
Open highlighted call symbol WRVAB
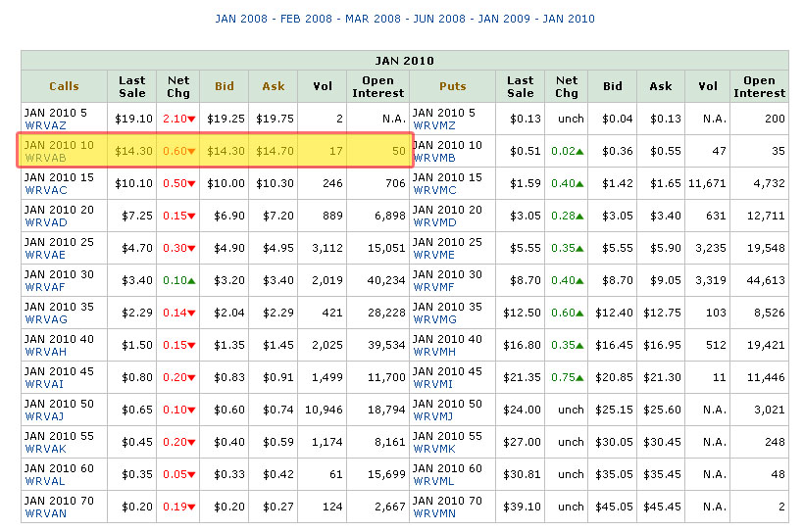tap(46, 158)
